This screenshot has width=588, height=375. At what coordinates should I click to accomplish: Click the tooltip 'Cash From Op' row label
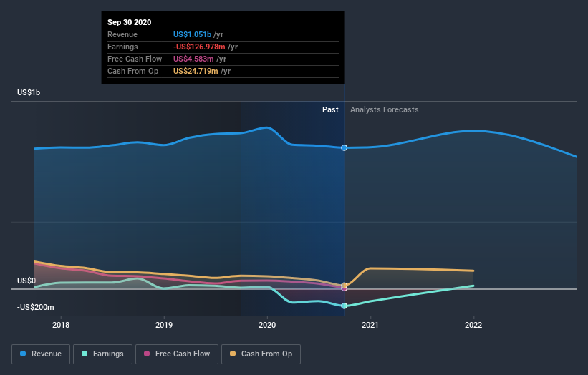tap(132, 71)
